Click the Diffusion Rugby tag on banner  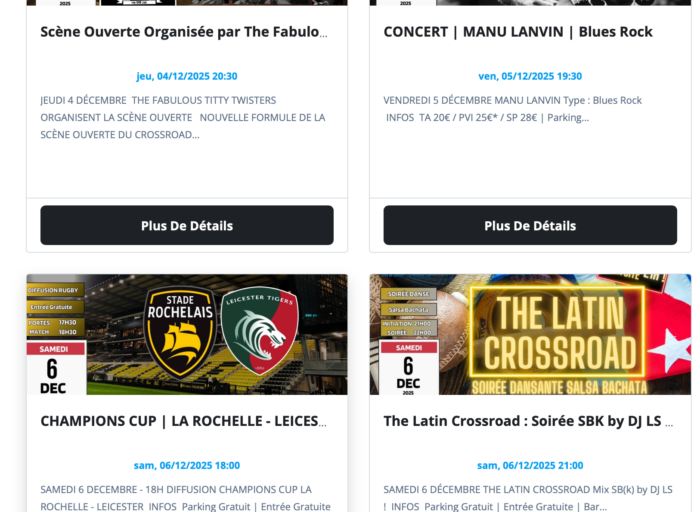[55, 290]
